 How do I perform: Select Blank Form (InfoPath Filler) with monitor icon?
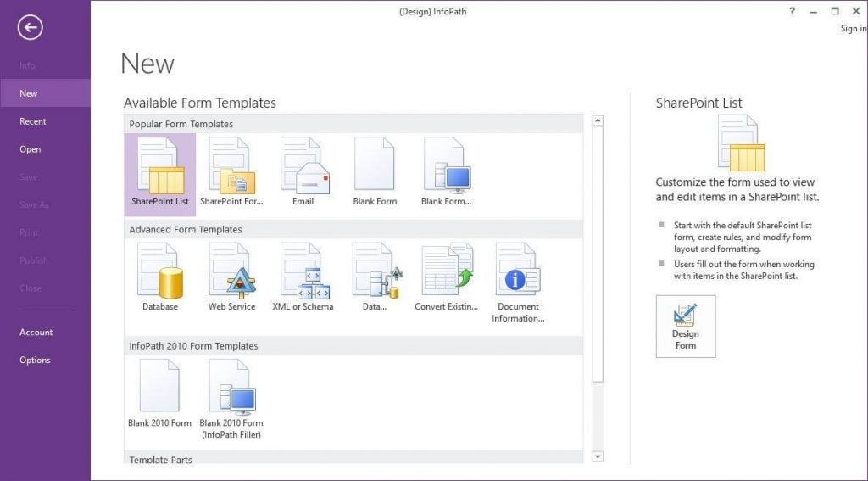pos(446,172)
